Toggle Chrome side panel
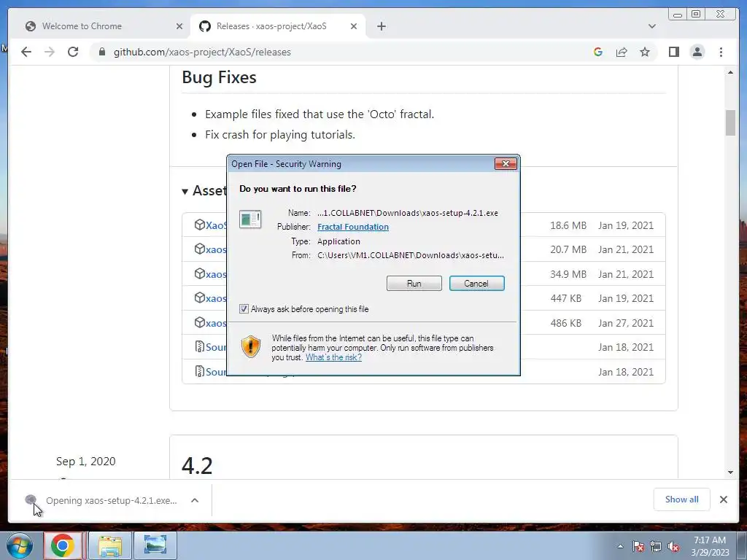The width and height of the screenshot is (747, 560). [x=673, y=52]
